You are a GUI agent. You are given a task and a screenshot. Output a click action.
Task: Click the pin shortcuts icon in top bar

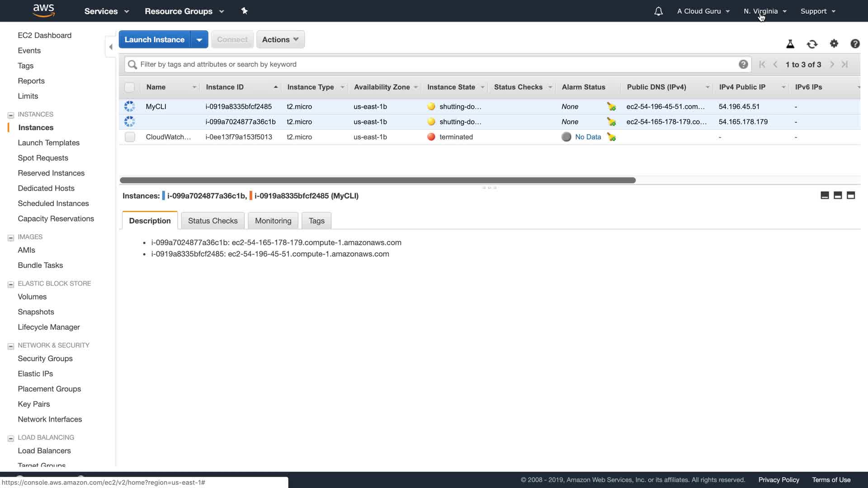[x=244, y=11]
